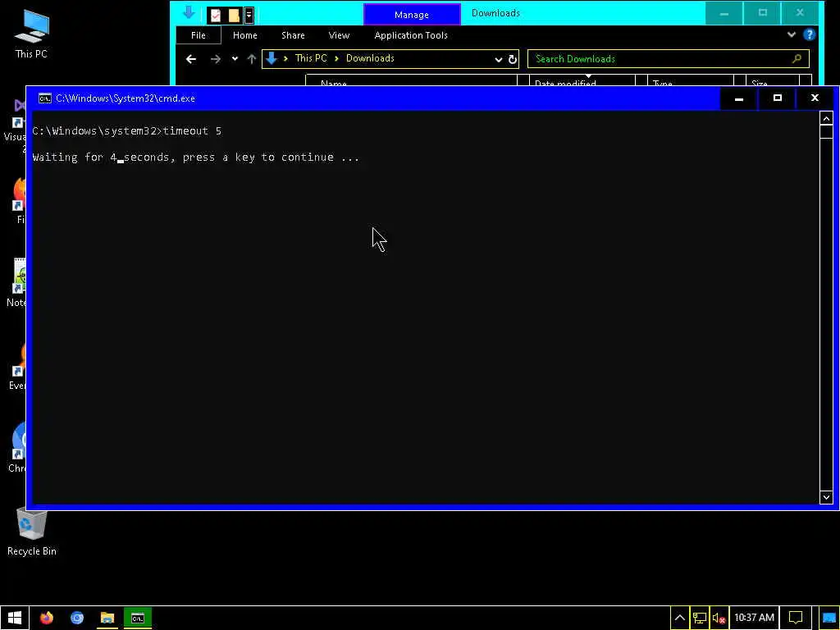Image resolution: width=840 pixels, height=630 pixels.
Task: Open the recent locations dropdown in Explorer
Action: click(235, 59)
